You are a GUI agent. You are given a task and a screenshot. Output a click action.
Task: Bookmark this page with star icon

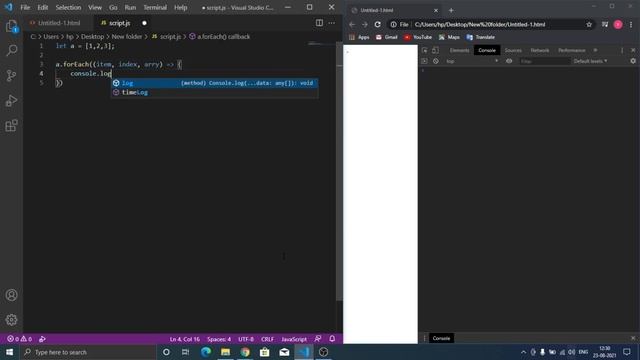coord(589,24)
